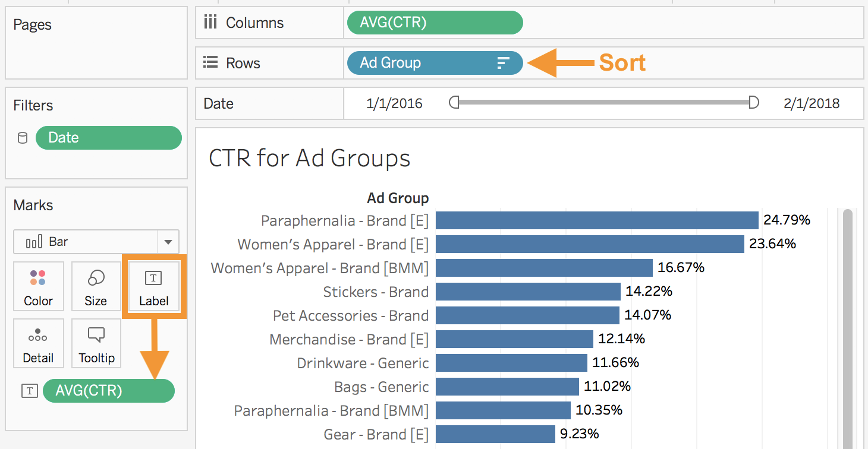Click the Date filter pill

tap(109, 137)
